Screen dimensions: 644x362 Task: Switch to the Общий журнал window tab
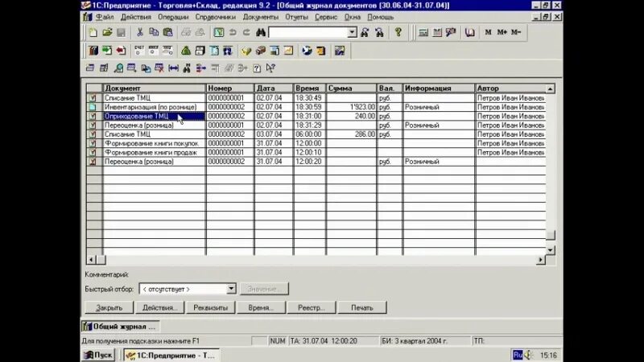(120, 327)
